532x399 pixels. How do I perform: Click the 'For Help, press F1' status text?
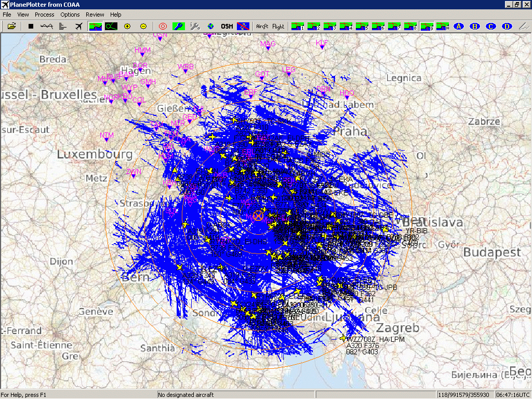pos(23,395)
